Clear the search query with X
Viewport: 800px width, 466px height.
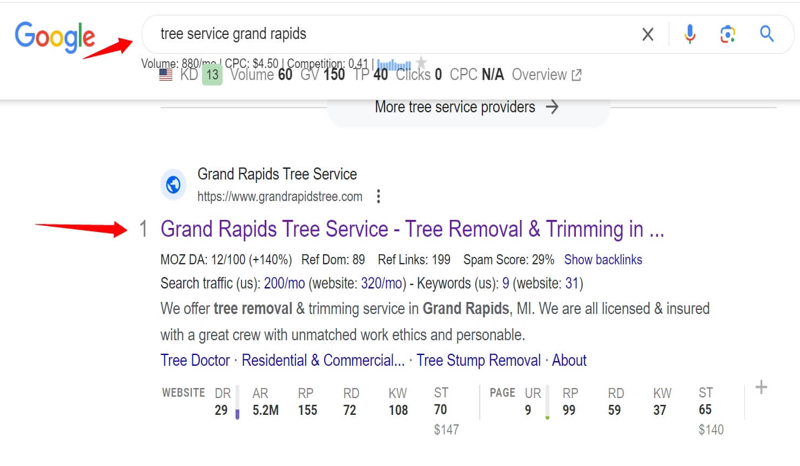pyautogui.click(x=647, y=34)
